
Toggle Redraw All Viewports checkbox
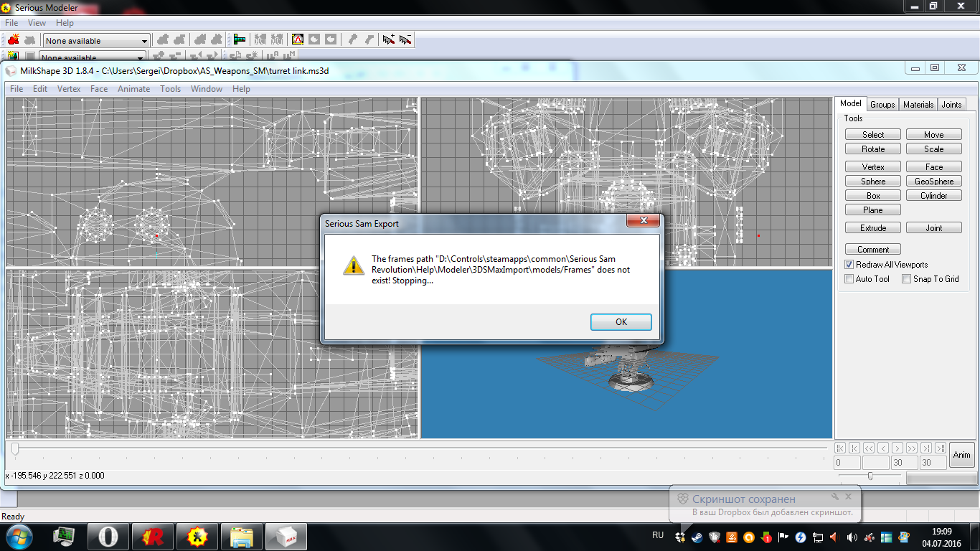pyautogui.click(x=849, y=265)
